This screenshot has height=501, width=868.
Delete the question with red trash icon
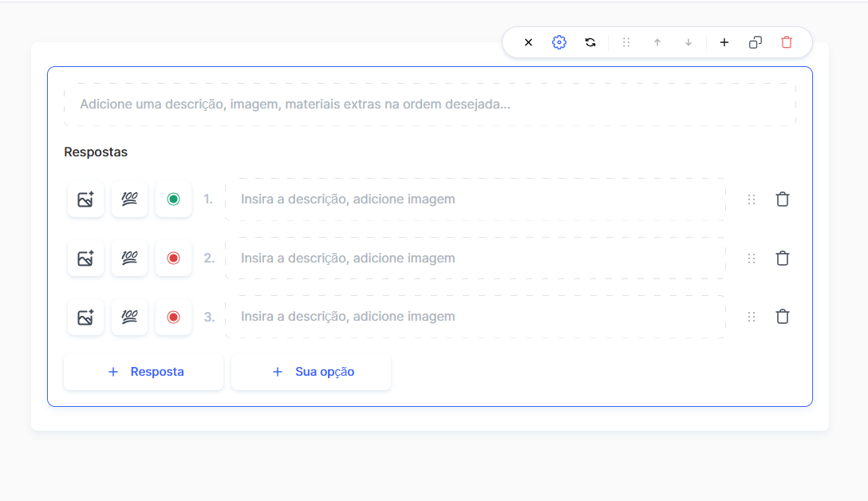(x=787, y=42)
